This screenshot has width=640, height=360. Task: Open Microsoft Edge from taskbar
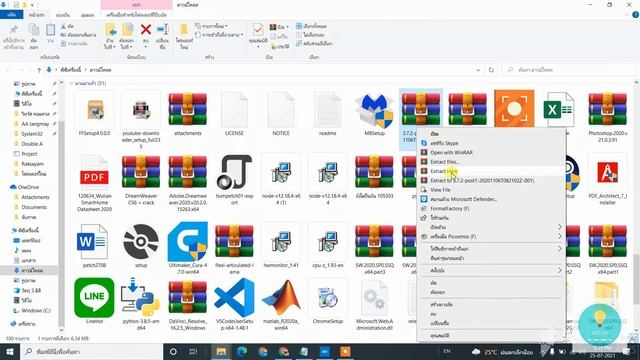242,351
